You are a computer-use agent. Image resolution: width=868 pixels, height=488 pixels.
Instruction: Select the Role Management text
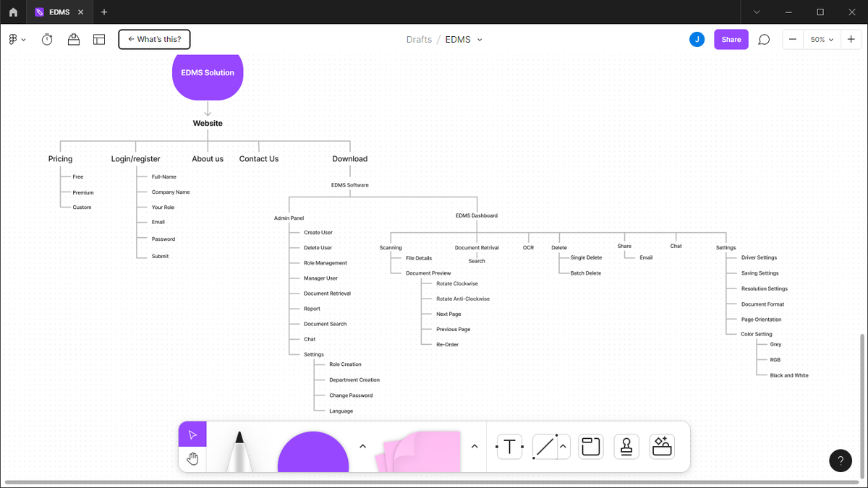[325, 263]
